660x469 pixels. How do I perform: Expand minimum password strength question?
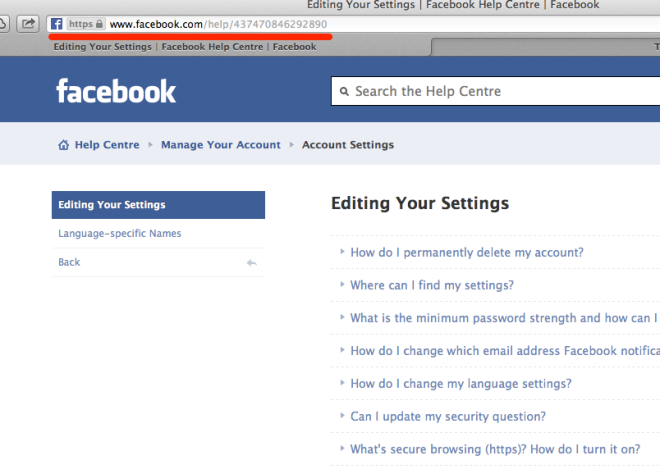[x=505, y=318]
